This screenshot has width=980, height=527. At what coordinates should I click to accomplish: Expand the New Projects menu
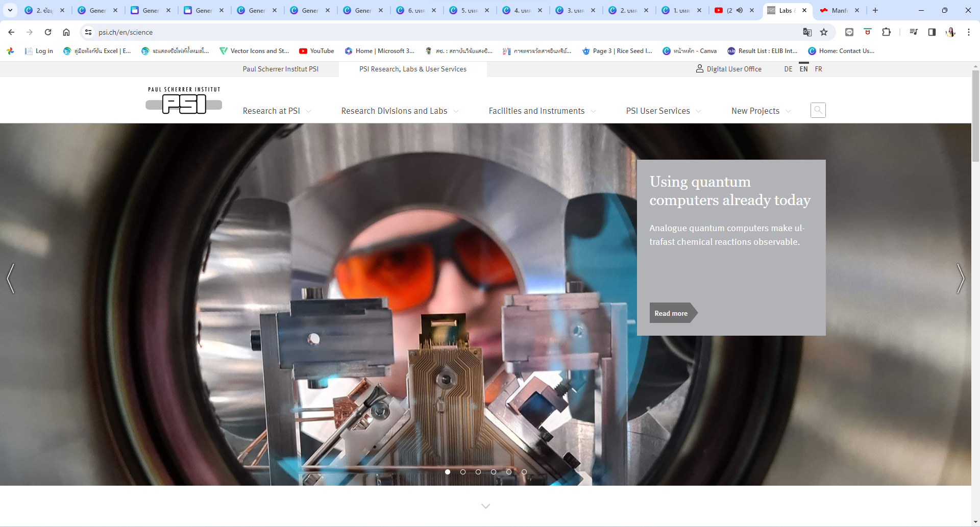[761, 111]
